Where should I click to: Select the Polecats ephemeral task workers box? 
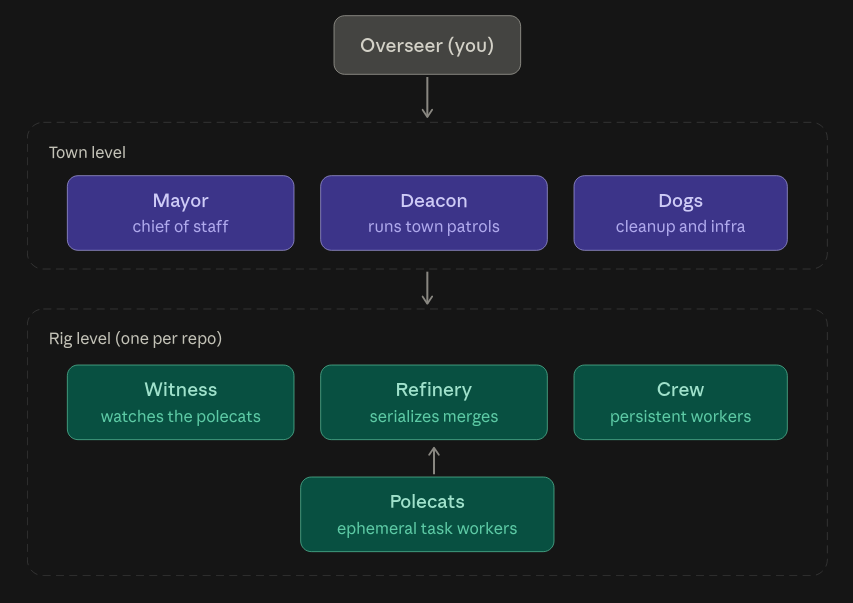(x=427, y=514)
